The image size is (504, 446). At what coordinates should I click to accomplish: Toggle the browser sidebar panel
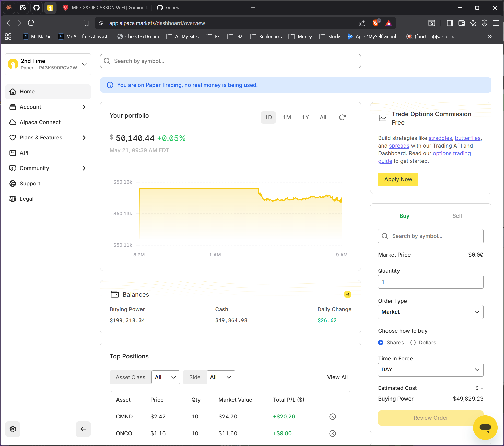click(450, 23)
